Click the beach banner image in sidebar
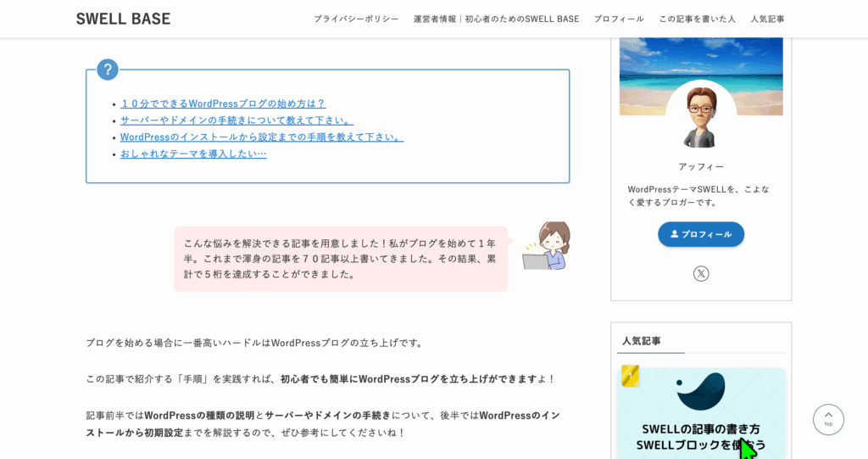Image resolution: width=868 pixels, height=459 pixels. tap(701, 76)
